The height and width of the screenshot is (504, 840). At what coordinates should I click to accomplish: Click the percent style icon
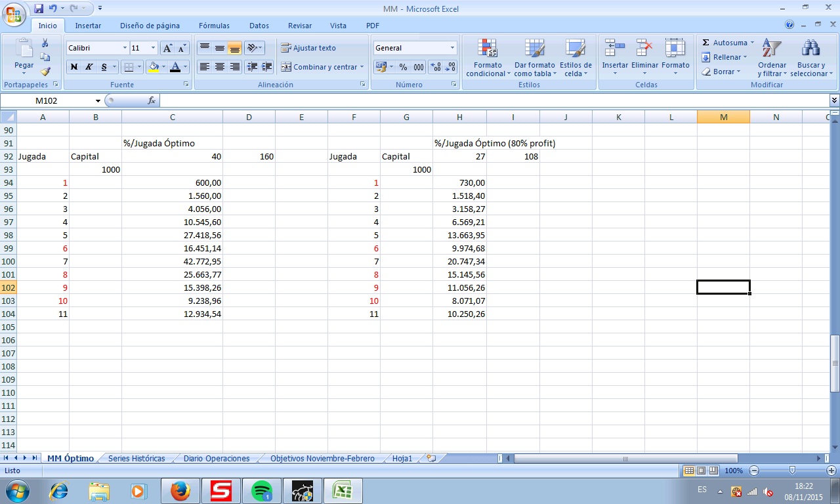click(x=403, y=67)
